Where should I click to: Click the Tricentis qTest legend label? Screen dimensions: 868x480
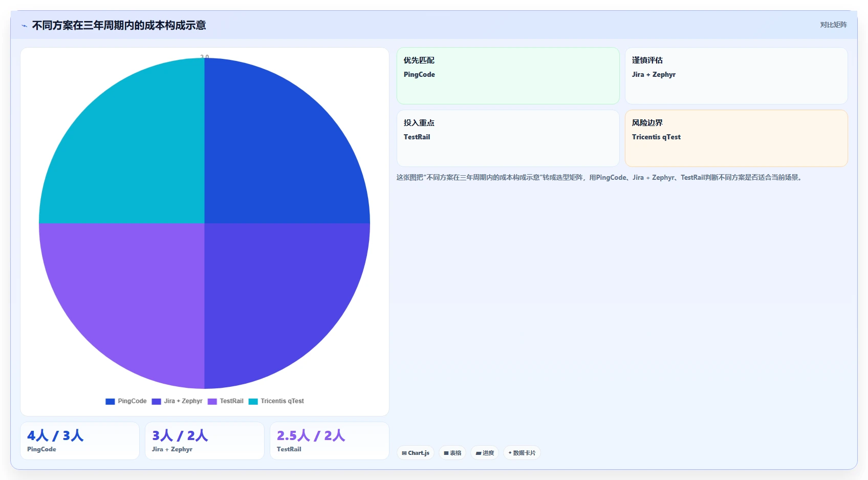(x=282, y=401)
